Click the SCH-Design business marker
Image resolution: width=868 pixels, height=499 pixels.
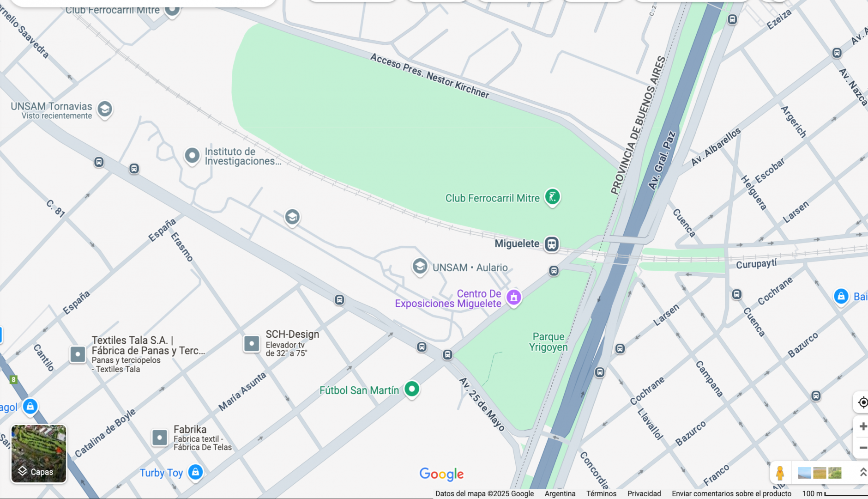point(252,344)
